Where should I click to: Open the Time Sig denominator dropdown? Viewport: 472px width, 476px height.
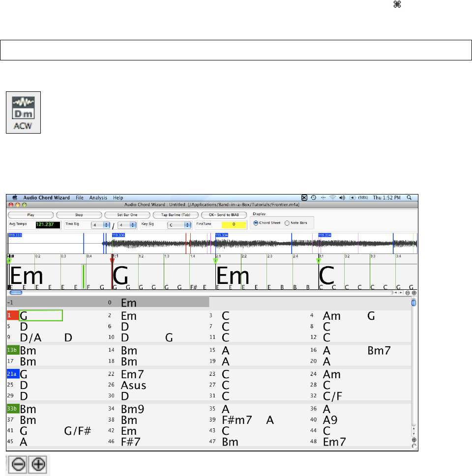coord(127,224)
